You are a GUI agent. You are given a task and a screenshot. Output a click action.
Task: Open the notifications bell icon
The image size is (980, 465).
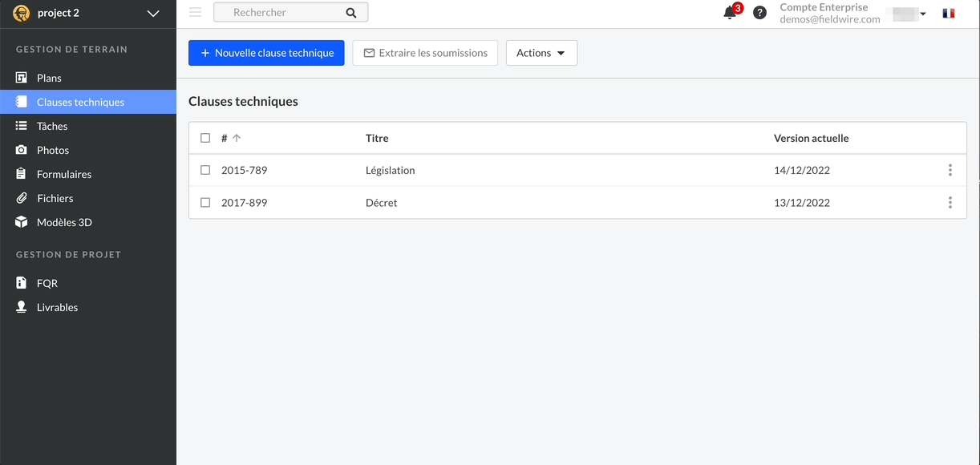pyautogui.click(x=730, y=13)
